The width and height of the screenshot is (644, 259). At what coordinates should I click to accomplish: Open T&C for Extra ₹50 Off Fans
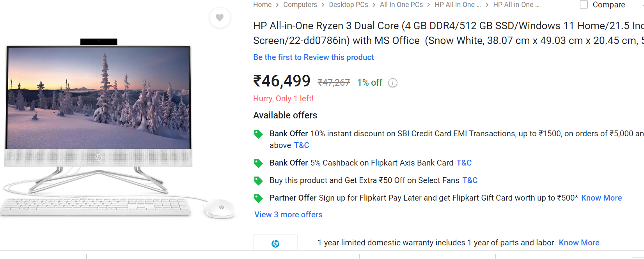[x=470, y=180]
